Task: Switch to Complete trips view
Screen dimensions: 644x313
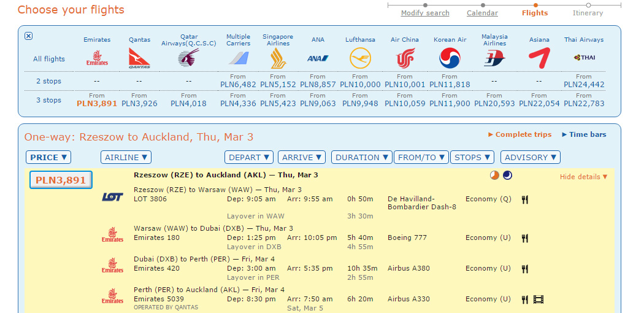Action: pyautogui.click(x=520, y=134)
